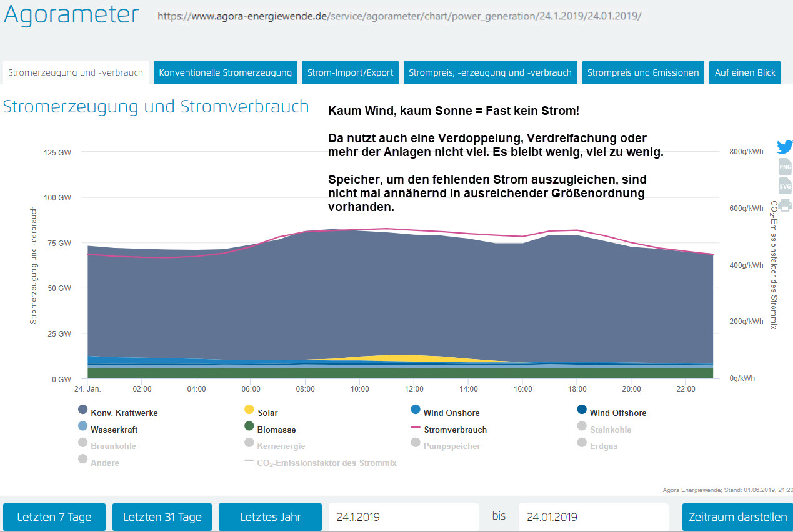Screen dimensions: 793x532
Task: Download chart as SVG file icon
Action: pyautogui.click(x=785, y=185)
